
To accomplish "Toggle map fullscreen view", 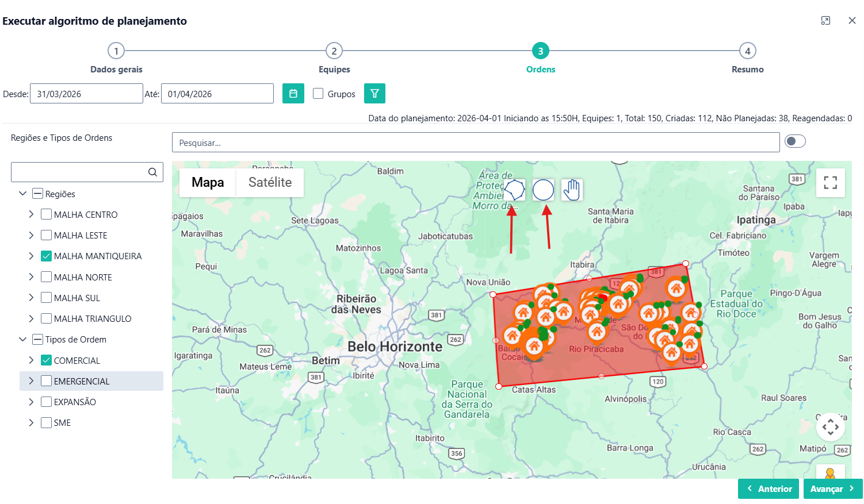I will click(x=830, y=183).
